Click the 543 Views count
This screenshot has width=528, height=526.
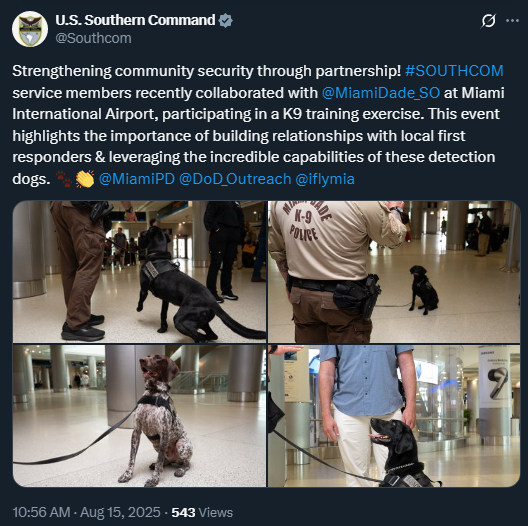(x=202, y=512)
